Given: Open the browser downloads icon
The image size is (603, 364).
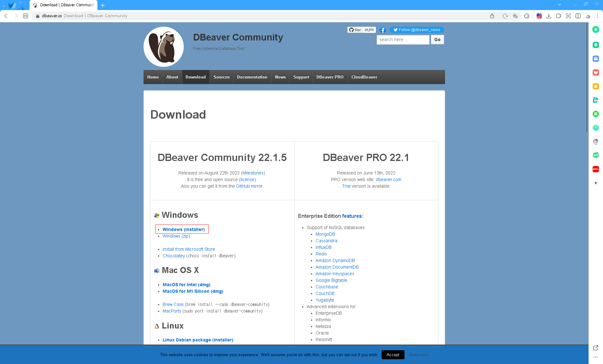Looking at the screenshot, I should (x=549, y=16).
